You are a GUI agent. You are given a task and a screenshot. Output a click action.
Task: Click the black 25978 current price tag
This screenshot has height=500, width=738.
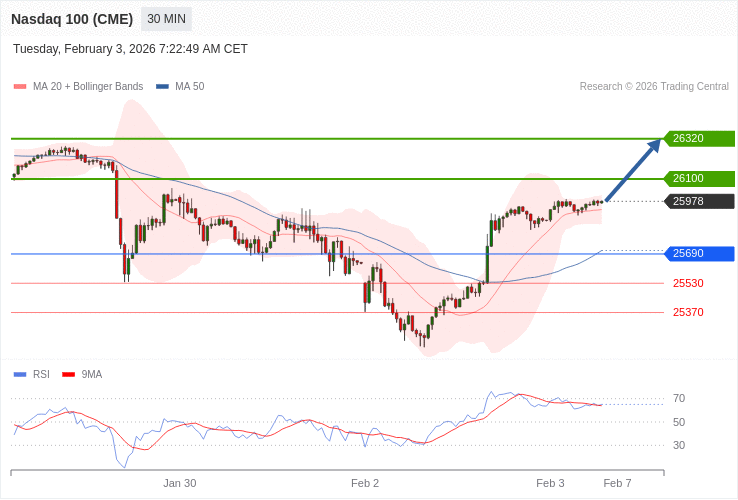(x=699, y=201)
